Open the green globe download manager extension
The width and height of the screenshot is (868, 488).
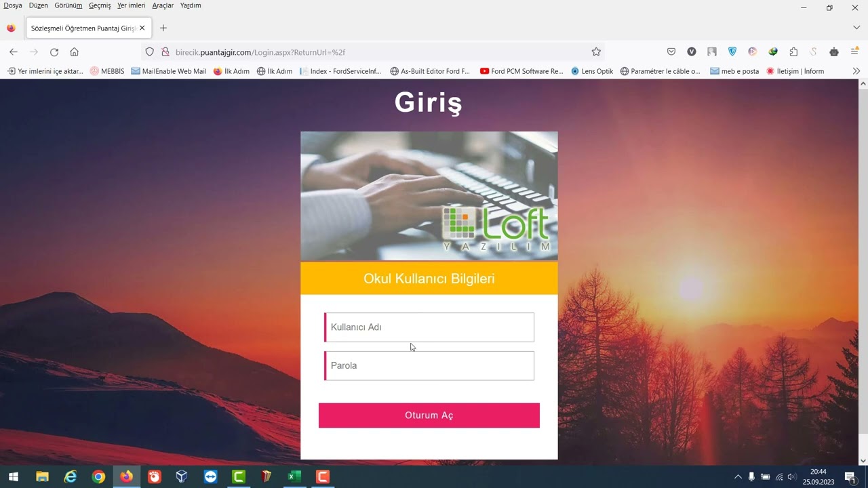pos(773,52)
